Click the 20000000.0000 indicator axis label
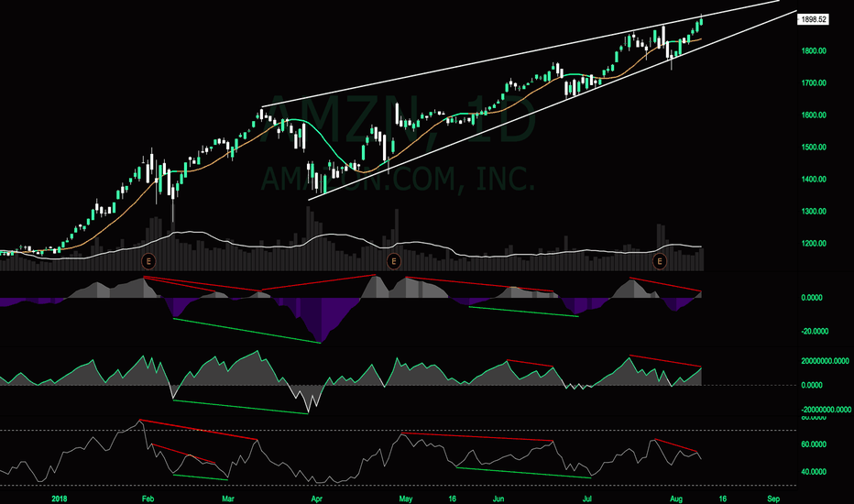Viewport: 854px width, 504px height. pyautogui.click(x=825, y=361)
